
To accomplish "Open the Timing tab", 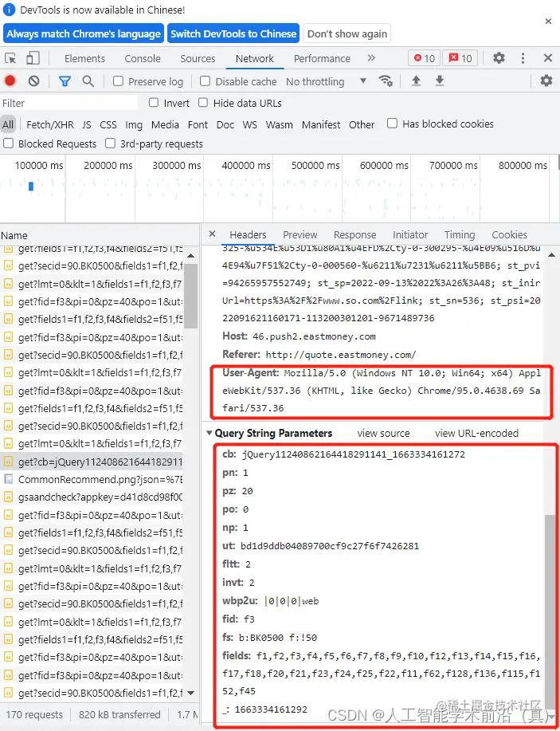I will (x=460, y=234).
